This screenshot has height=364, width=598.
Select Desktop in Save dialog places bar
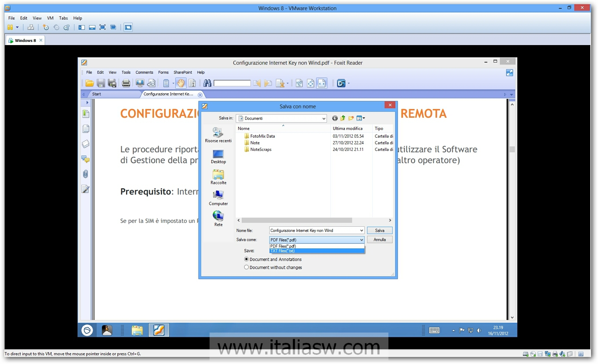point(218,156)
